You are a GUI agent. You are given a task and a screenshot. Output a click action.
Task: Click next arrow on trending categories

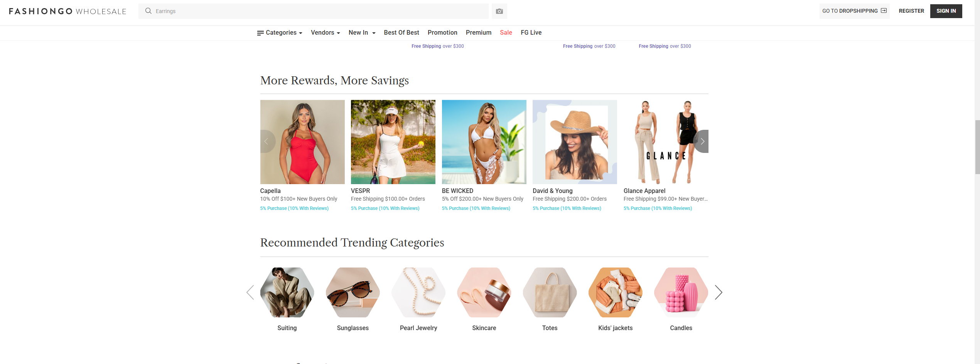click(x=718, y=292)
